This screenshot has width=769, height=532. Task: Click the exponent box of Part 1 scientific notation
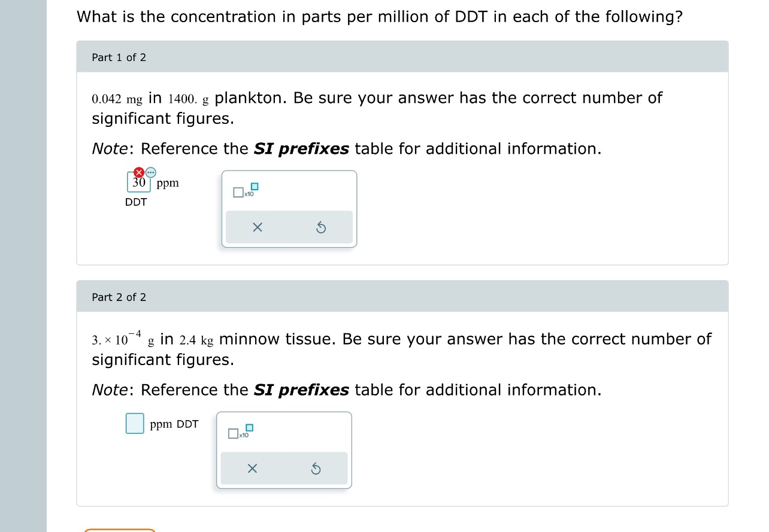click(x=255, y=187)
